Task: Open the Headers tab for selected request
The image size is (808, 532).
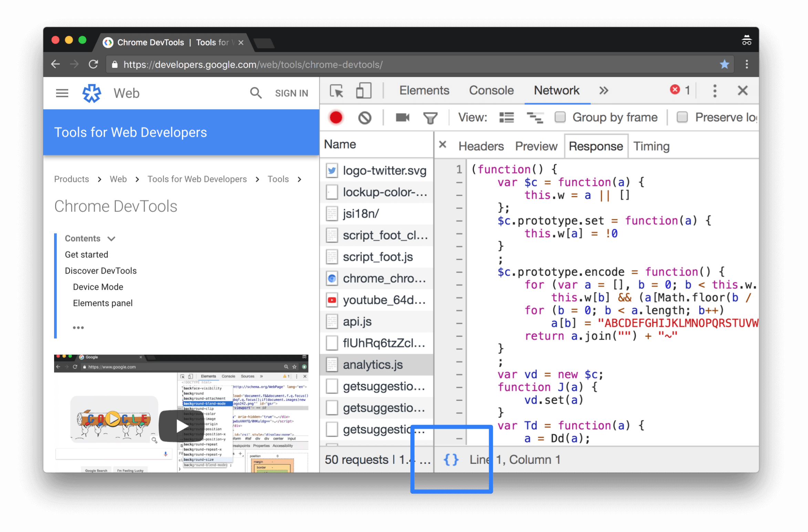Action: (481, 146)
